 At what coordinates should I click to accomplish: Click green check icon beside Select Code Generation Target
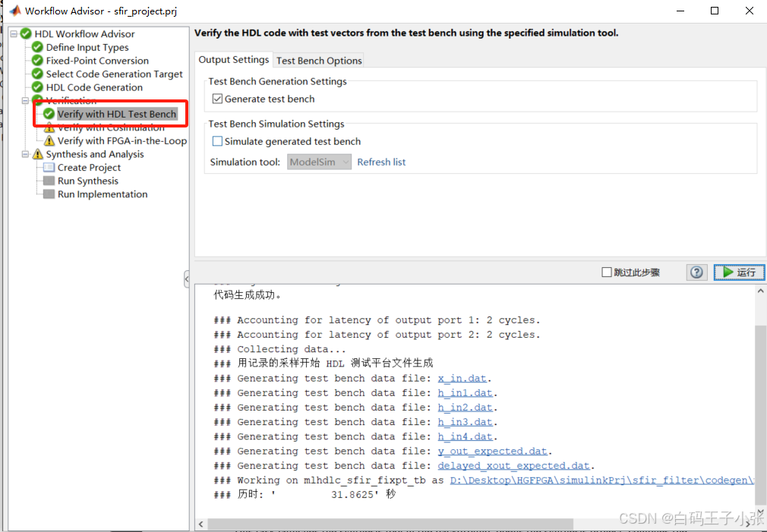[x=38, y=74]
